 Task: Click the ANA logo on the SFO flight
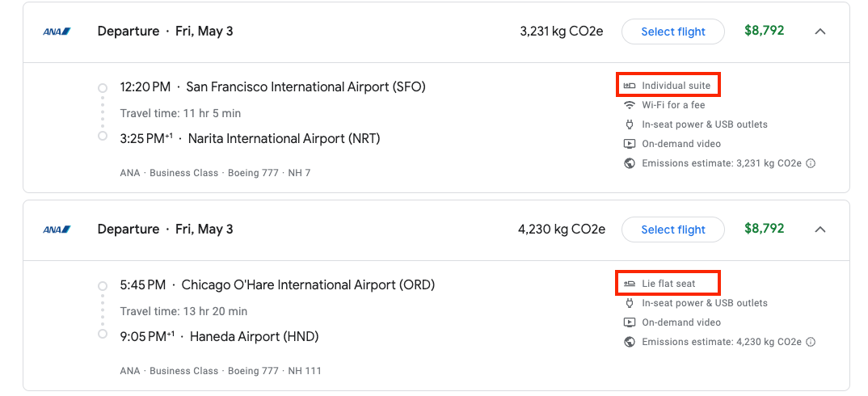57,32
